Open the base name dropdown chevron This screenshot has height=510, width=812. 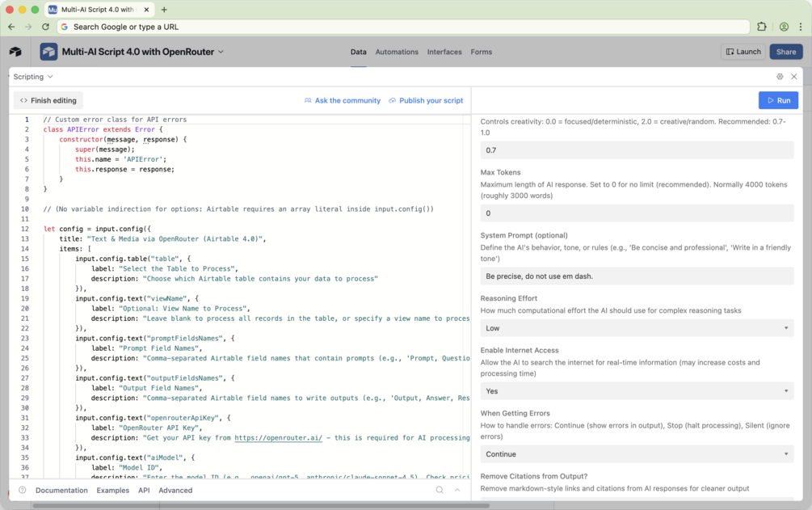221,52
